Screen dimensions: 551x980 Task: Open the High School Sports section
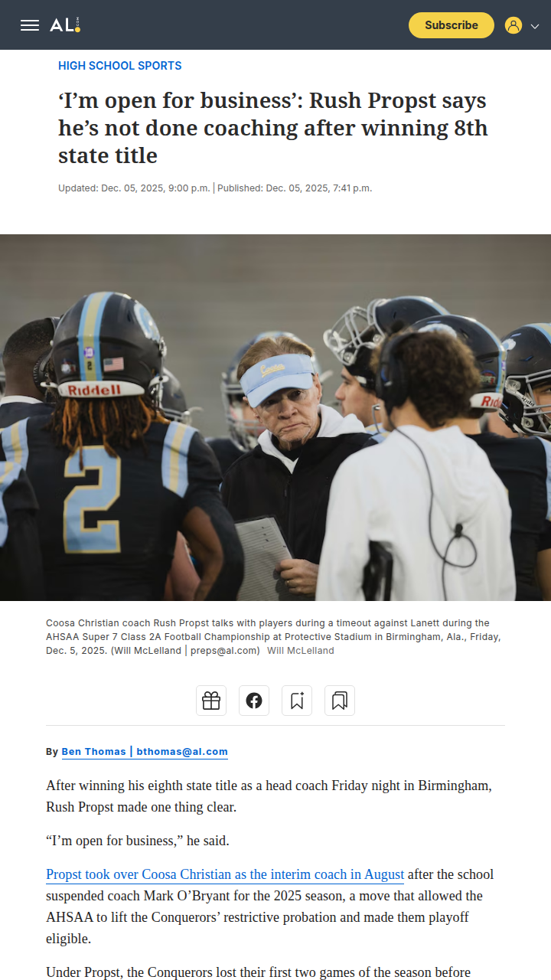click(120, 66)
